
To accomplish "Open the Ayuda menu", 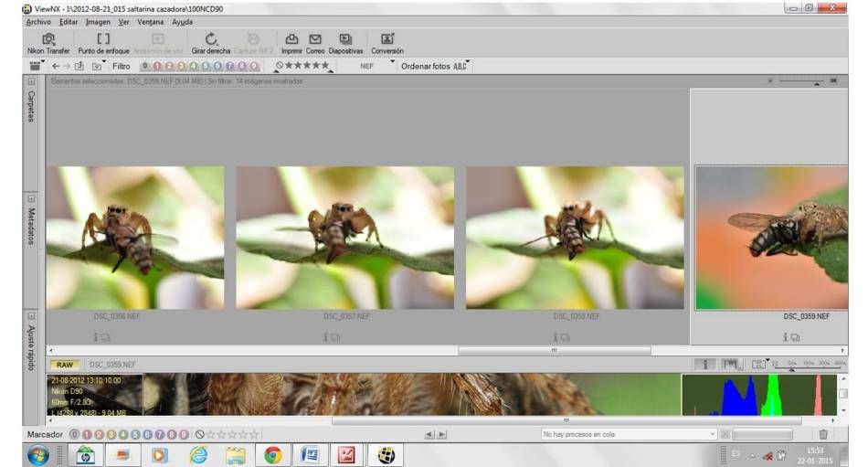I will [182, 22].
